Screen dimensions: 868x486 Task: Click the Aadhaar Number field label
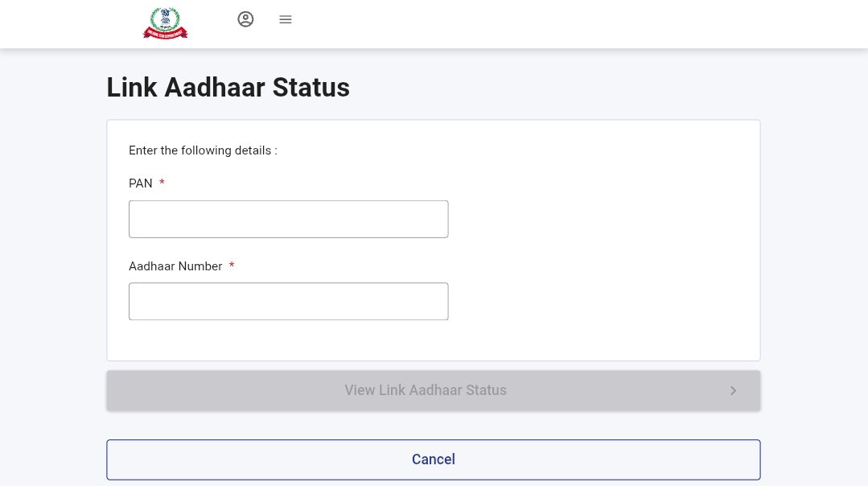coord(175,266)
